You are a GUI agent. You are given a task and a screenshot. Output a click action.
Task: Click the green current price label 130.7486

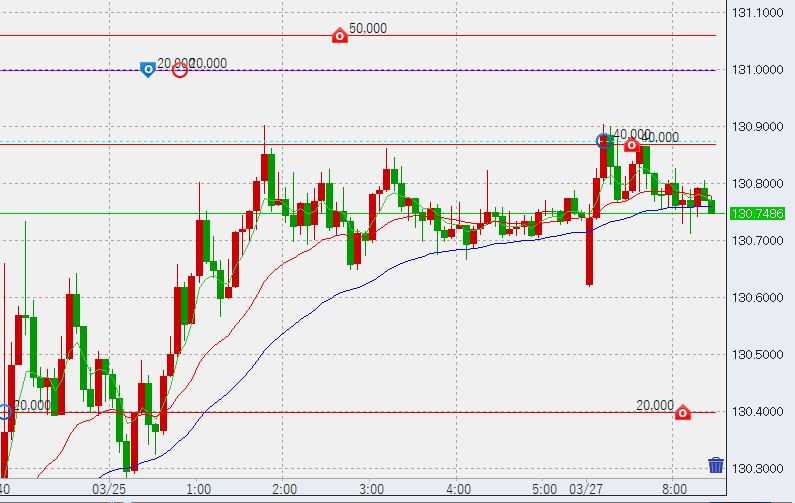[757, 214]
